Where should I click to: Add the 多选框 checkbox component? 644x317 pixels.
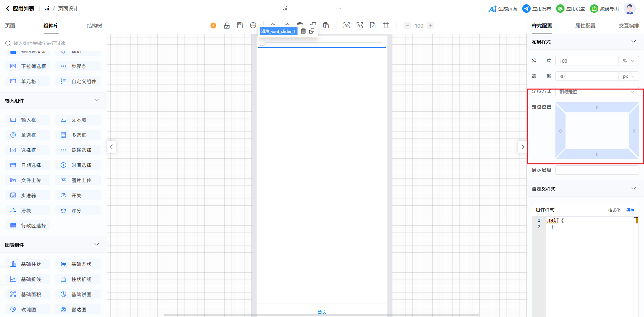coord(78,135)
